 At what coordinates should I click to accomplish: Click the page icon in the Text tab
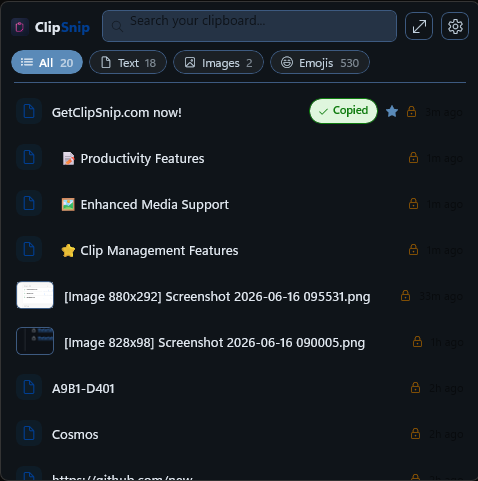[106, 62]
